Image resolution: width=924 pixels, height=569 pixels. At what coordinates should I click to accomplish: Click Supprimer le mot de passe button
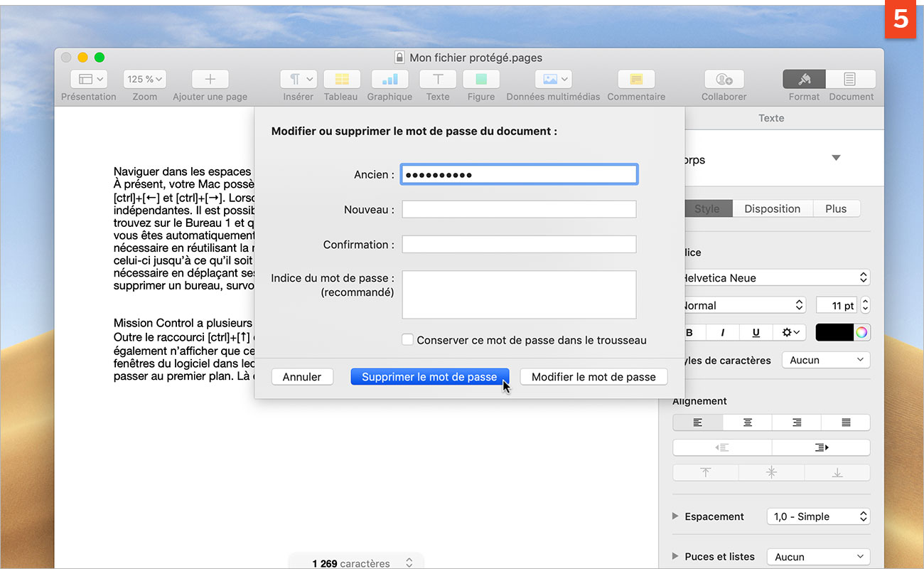[429, 377]
